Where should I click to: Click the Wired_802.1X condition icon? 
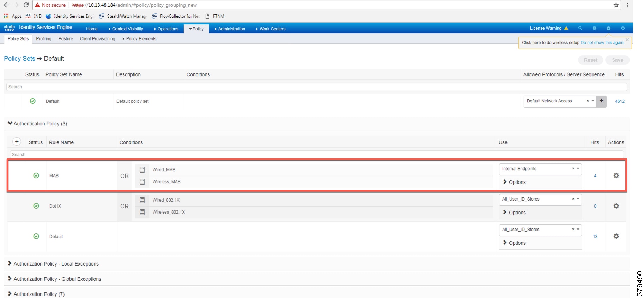click(142, 200)
